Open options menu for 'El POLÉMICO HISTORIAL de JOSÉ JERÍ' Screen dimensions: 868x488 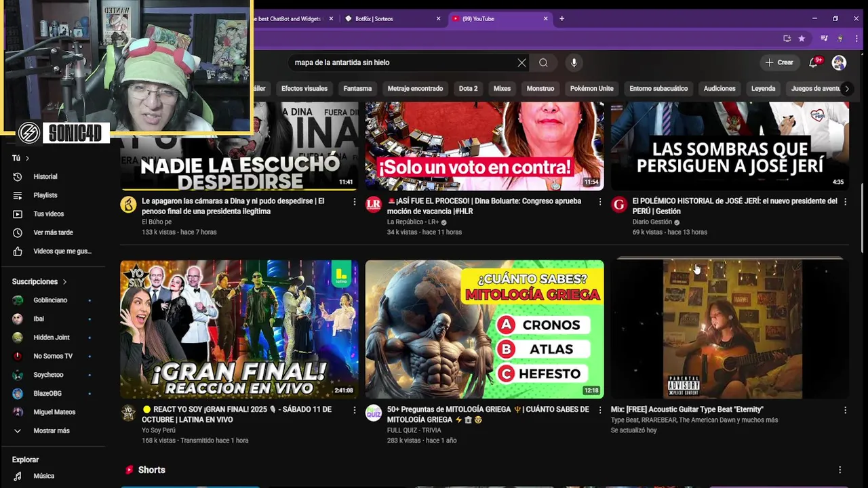coord(845,202)
